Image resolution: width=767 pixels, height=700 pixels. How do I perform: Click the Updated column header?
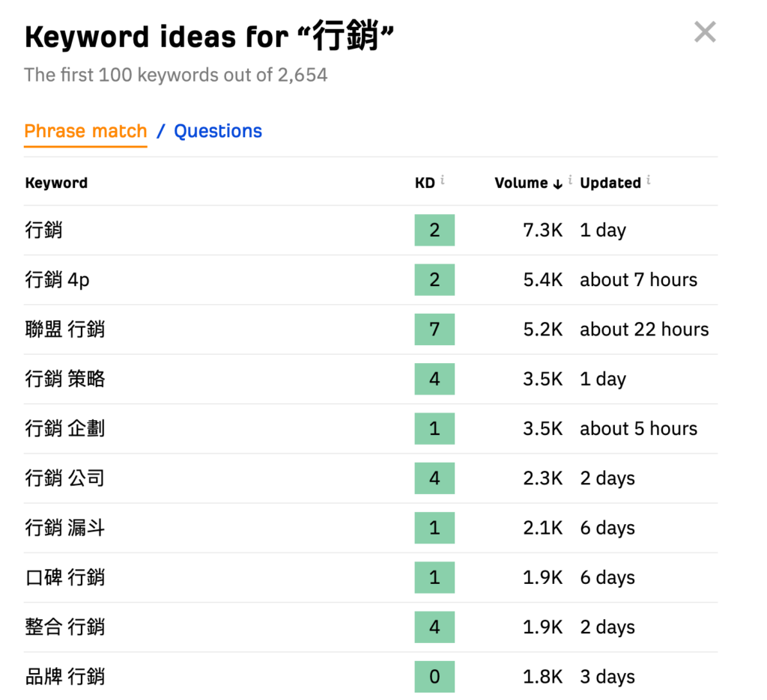tap(610, 183)
